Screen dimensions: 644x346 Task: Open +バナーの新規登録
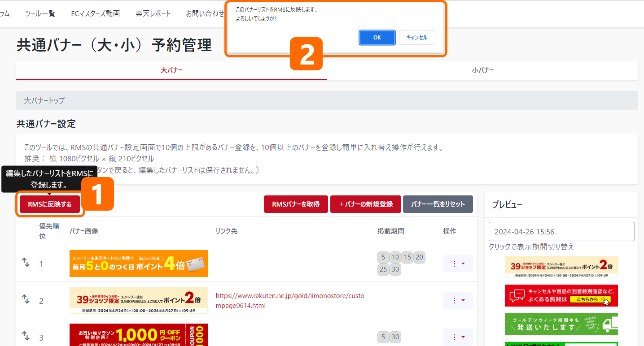click(x=366, y=204)
